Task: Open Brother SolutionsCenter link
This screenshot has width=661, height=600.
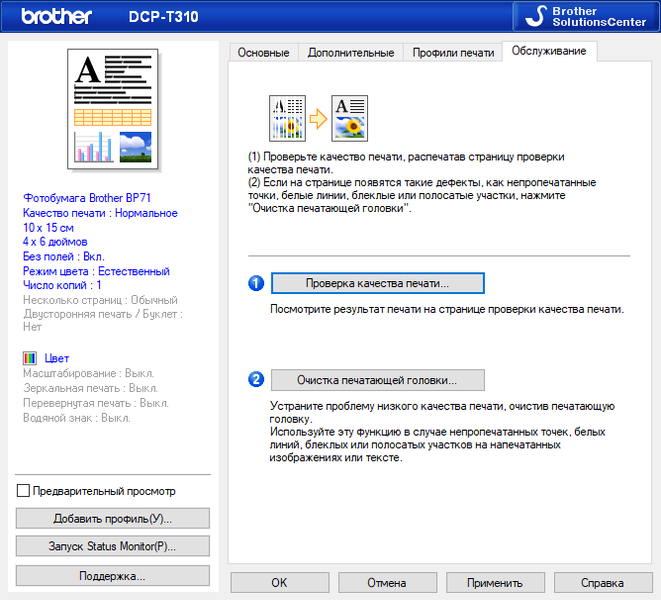Action: [x=586, y=16]
